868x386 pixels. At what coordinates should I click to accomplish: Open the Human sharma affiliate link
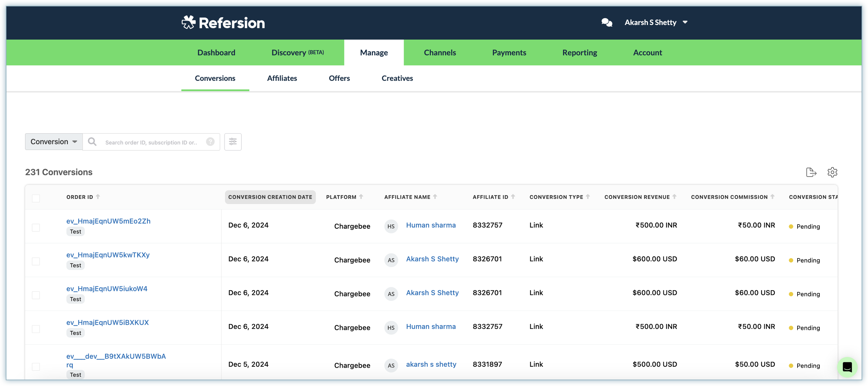pos(430,225)
